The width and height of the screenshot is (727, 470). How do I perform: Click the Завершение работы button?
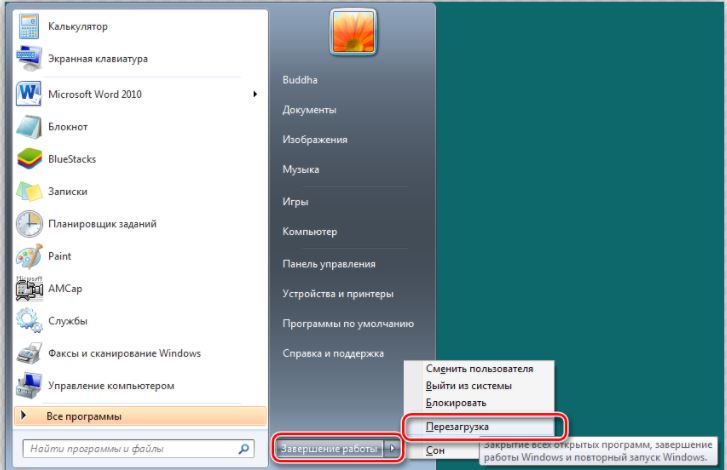click(329, 448)
